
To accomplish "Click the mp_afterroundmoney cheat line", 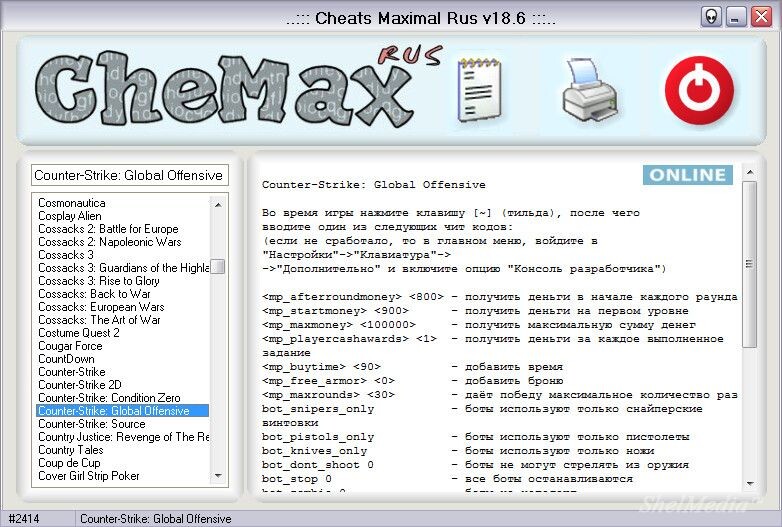I will (500, 297).
